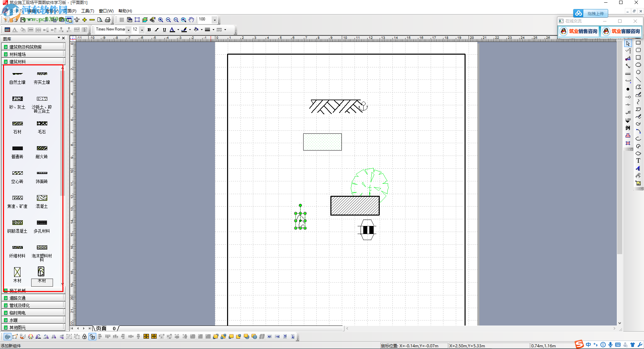Click the zoom out magnifier icon

click(168, 20)
